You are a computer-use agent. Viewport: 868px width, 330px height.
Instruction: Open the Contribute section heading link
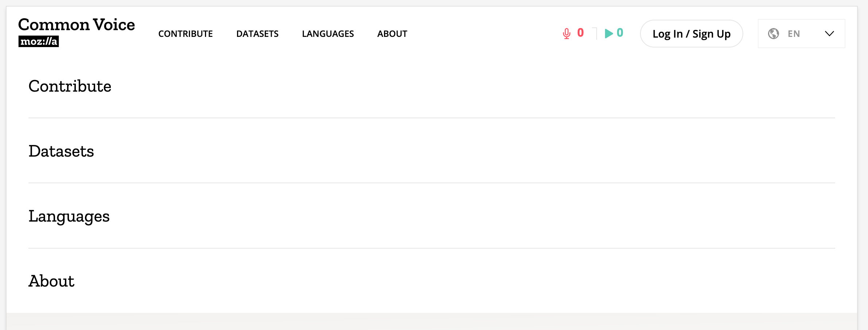(70, 87)
